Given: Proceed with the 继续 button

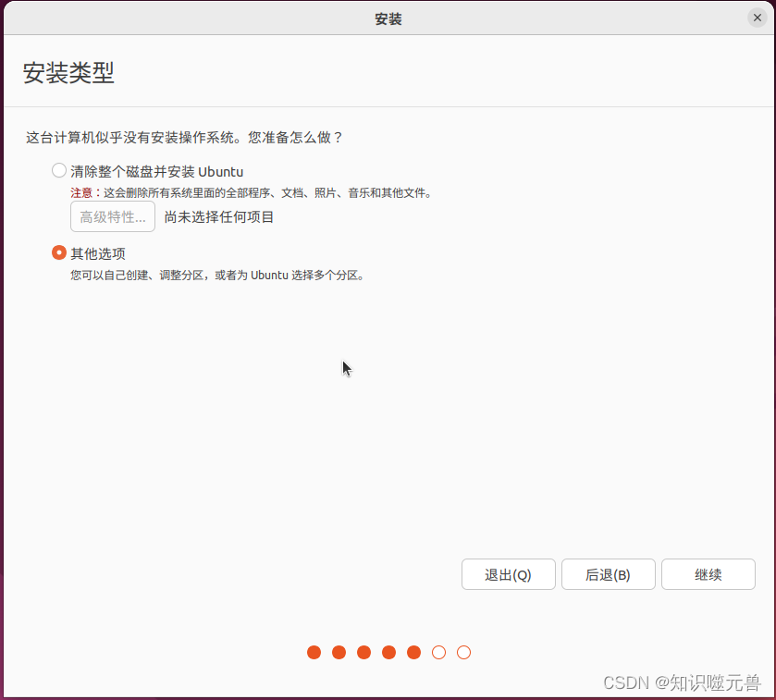Looking at the screenshot, I should (708, 574).
